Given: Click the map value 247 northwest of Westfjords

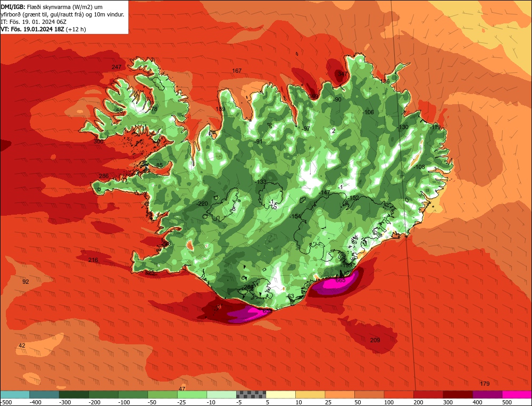Looking at the screenshot, I should pyautogui.click(x=117, y=67).
